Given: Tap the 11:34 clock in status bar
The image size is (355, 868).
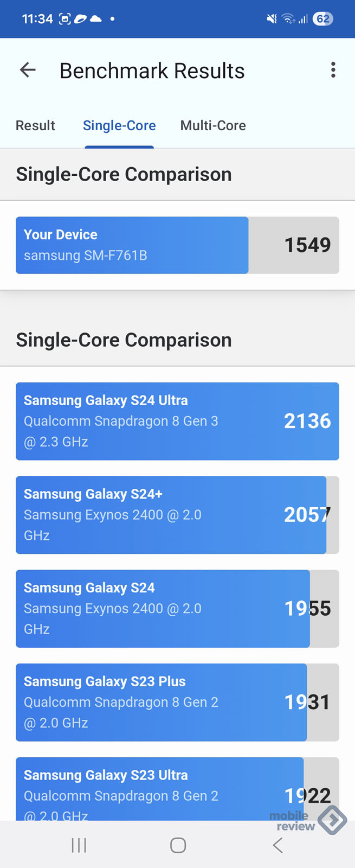Looking at the screenshot, I should pyautogui.click(x=37, y=19).
